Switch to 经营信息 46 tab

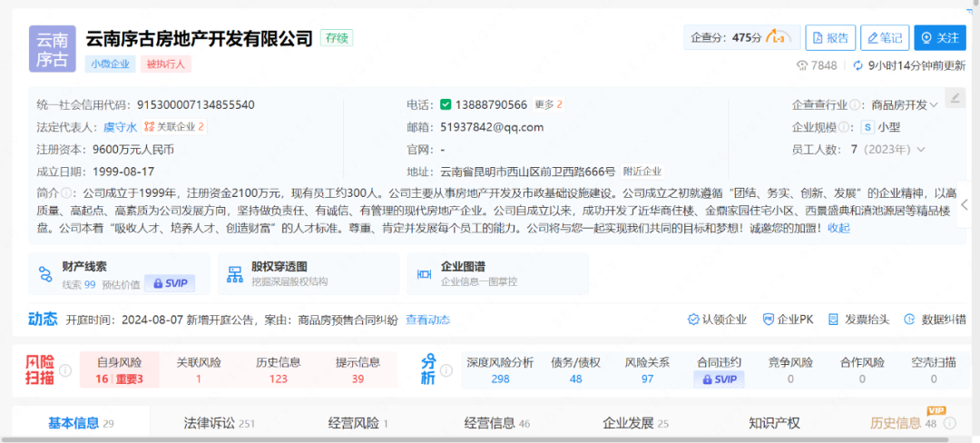(497, 424)
